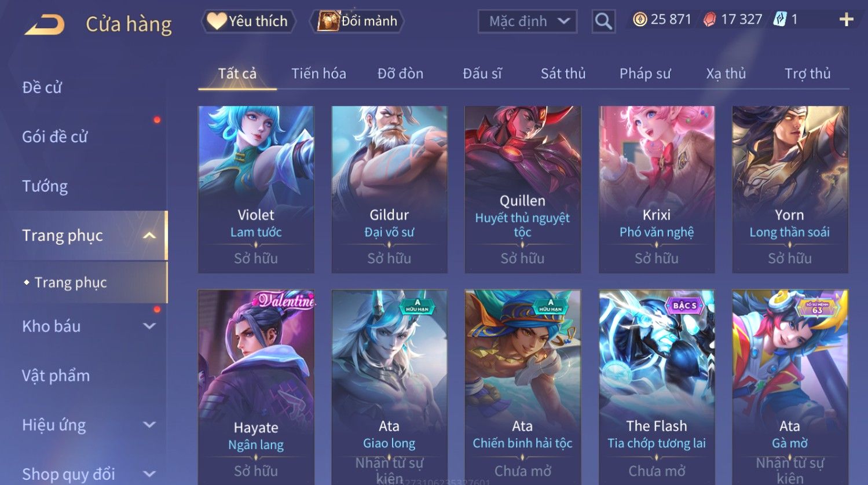This screenshot has width=868, height=485.
Task: Switch to the Sát thủ tab
Action: tap(563, 74)
